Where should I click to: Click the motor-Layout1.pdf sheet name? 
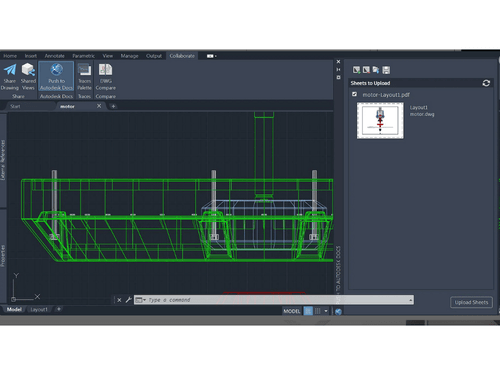click(x=386, y=95)
